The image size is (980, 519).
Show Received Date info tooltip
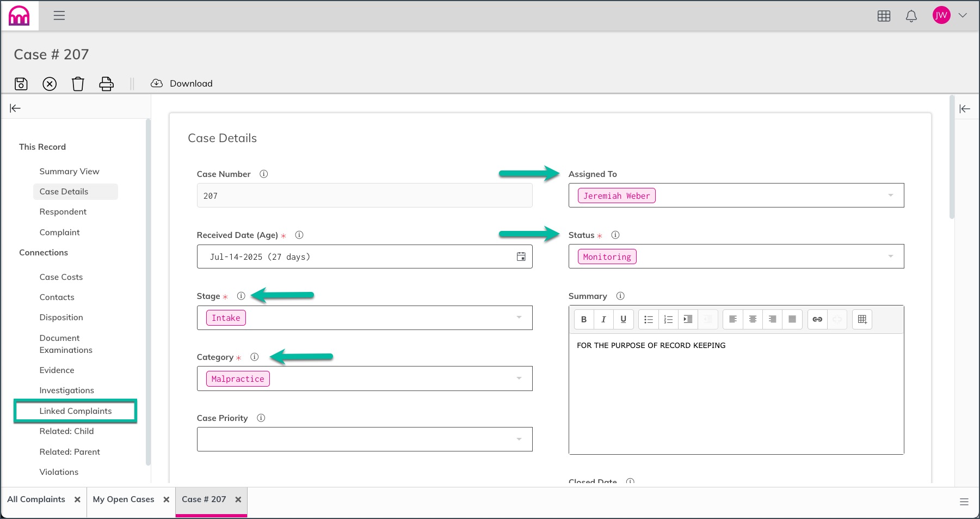[x=299, y=235]
